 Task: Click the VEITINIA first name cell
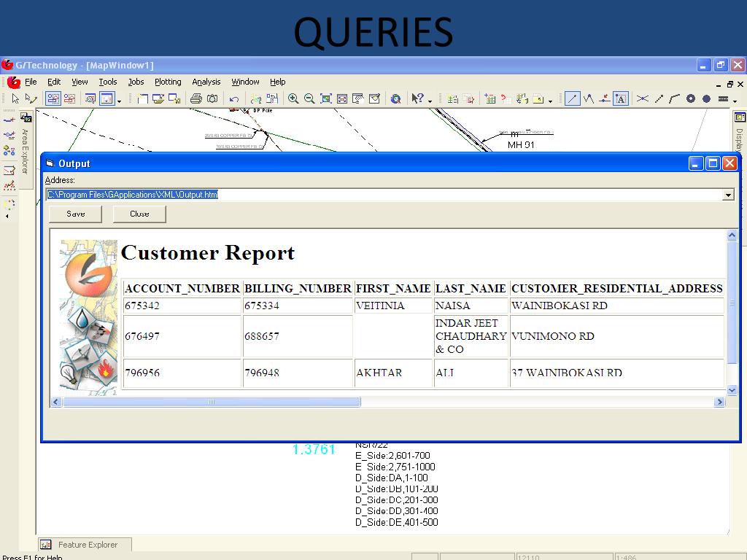(393, 306)
